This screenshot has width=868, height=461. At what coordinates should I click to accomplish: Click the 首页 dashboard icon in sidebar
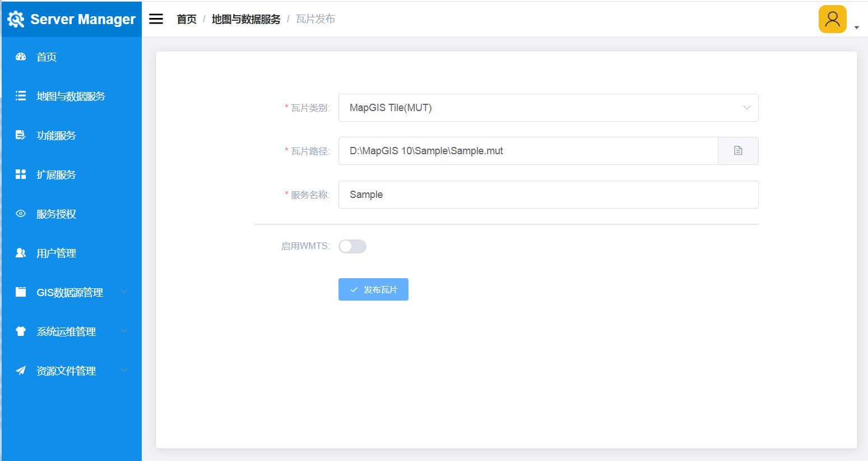click(21, 57)
